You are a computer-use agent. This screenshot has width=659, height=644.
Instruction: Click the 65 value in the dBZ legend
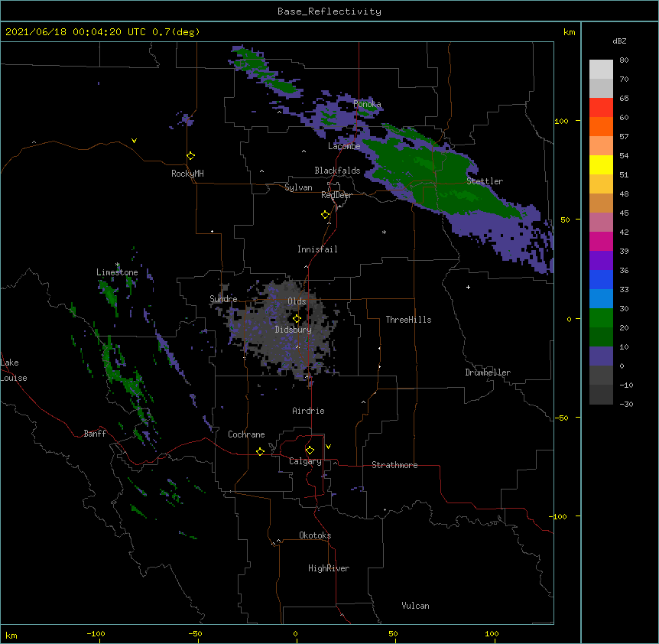pos(624,98)
